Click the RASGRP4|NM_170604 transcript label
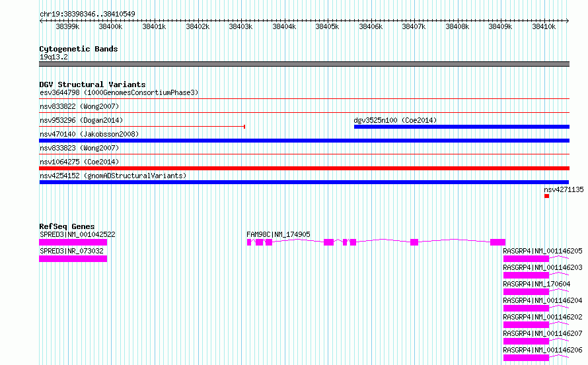588x365 pixels. tap(536, 284)
